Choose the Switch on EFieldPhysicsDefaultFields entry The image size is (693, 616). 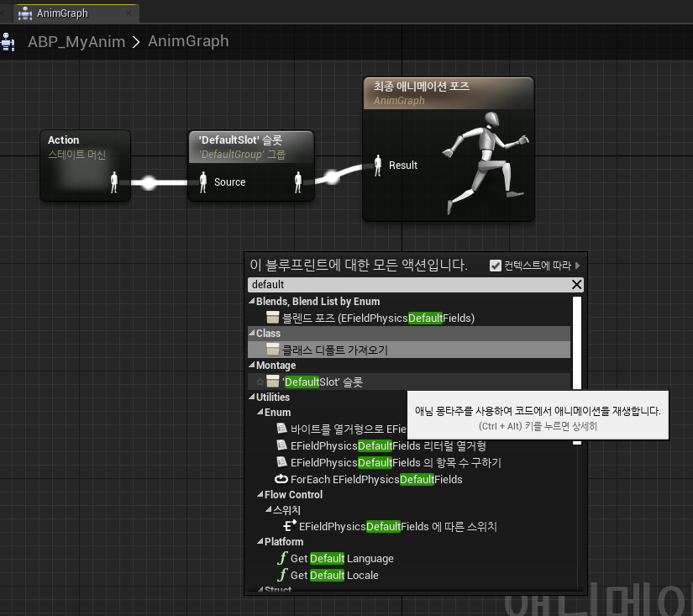point(398,526)
